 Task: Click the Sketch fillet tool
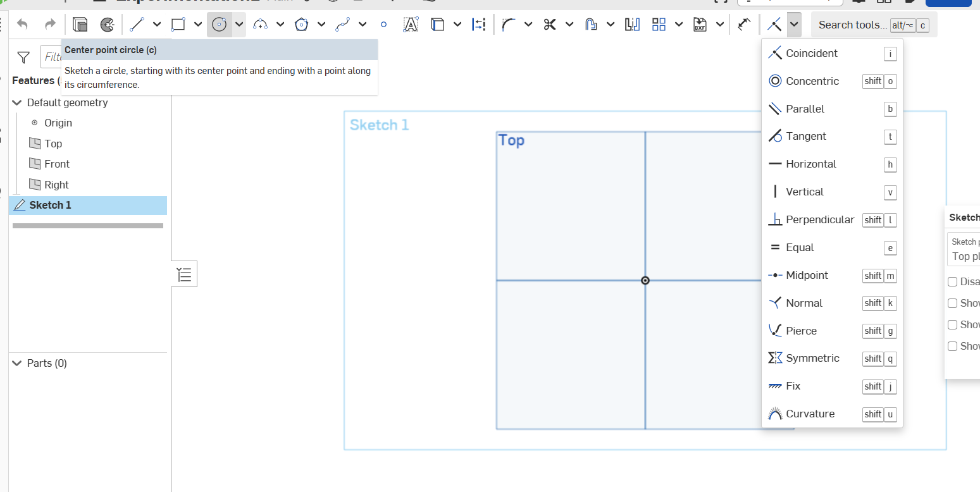(508, 25)
